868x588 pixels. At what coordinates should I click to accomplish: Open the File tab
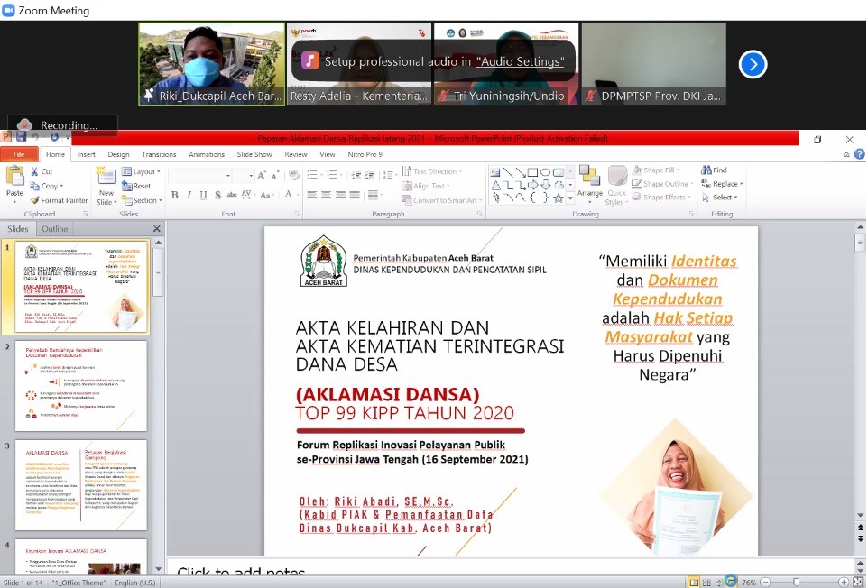tap(19, 154)
